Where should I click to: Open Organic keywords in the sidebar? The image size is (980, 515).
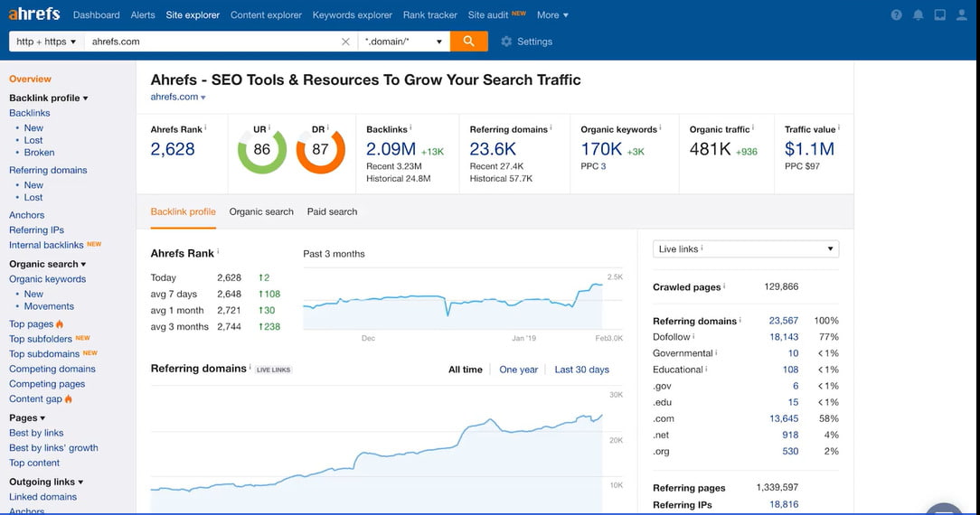tap(48, 279)
